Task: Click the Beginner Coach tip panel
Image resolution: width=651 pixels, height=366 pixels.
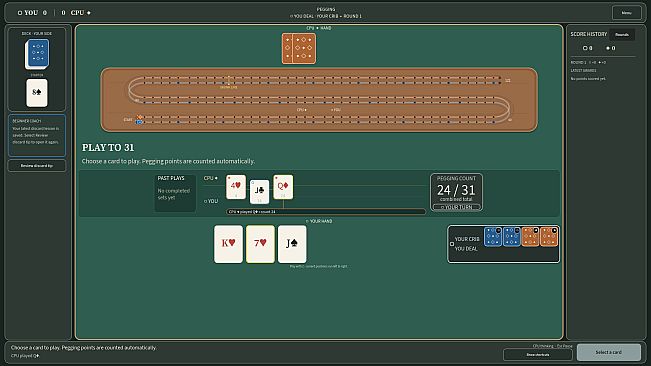Action: 37,136
